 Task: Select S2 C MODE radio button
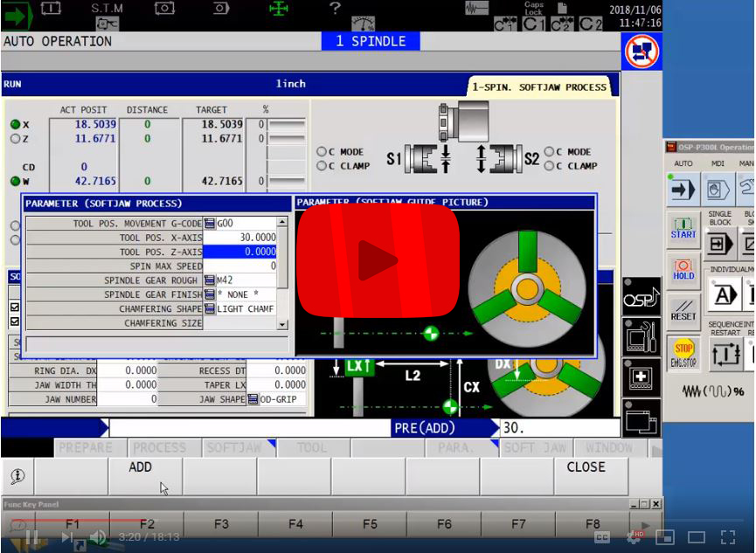click(x=549, y=152)
